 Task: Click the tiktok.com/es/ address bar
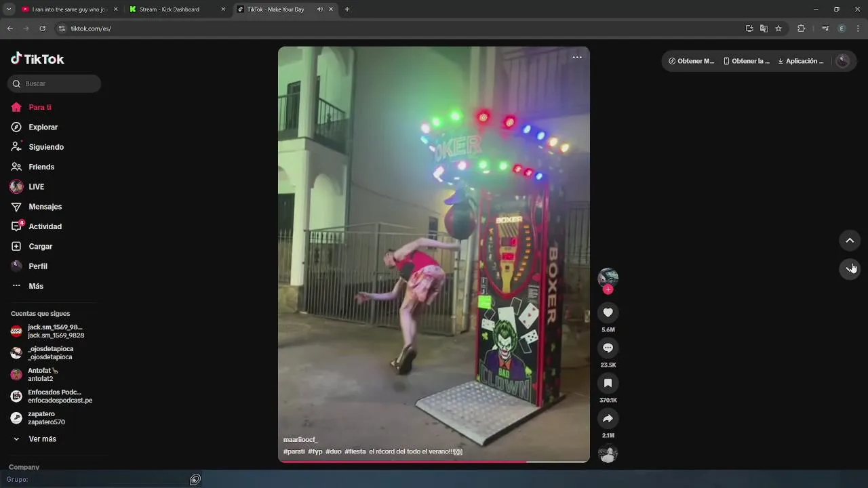pos(400,28)
